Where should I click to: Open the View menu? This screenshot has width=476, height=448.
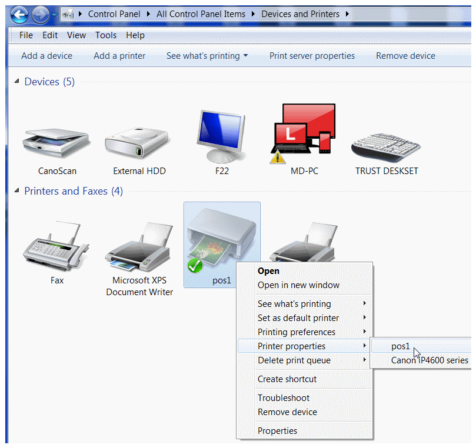pyautogui.click(x=76, y=35)
